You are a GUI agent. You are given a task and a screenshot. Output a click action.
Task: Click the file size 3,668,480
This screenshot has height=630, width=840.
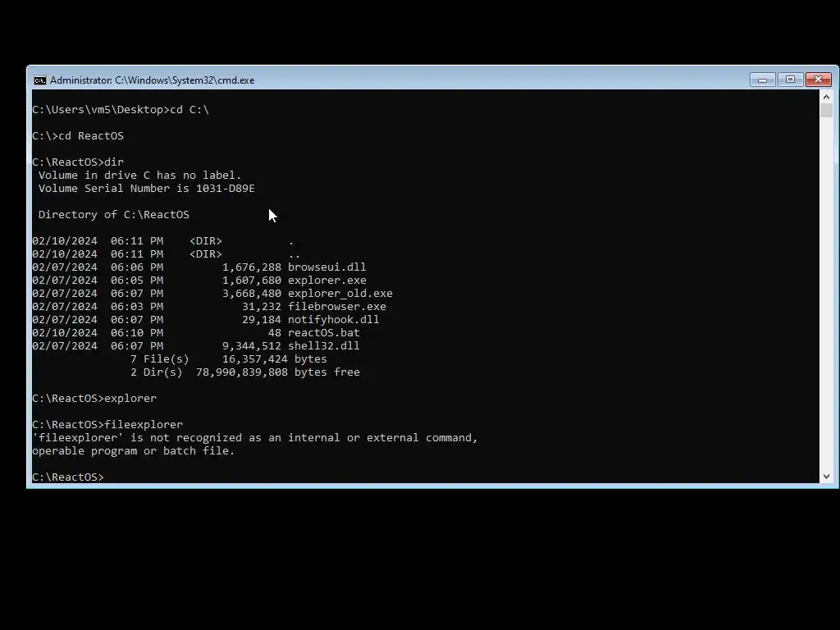pos(251,293)
